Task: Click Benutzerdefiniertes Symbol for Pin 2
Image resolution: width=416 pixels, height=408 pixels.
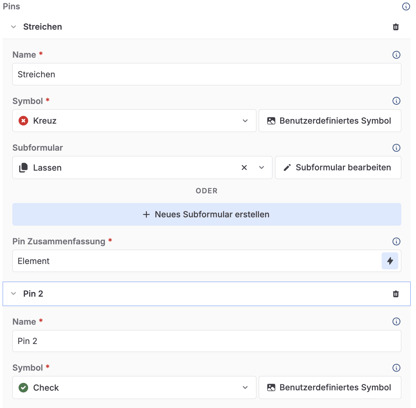Action: (330, 387)
